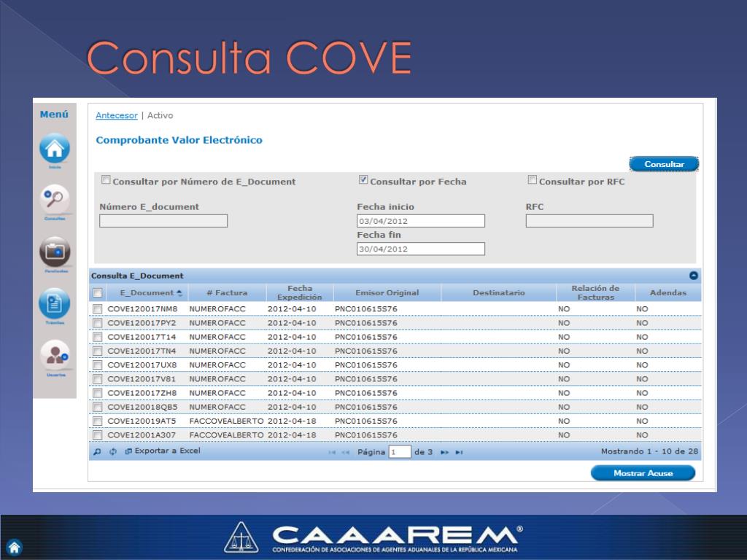Select the FACCOVEALBERTO cell in row COVE120019AT5
747x560 pixels.
tap(226, 421)
